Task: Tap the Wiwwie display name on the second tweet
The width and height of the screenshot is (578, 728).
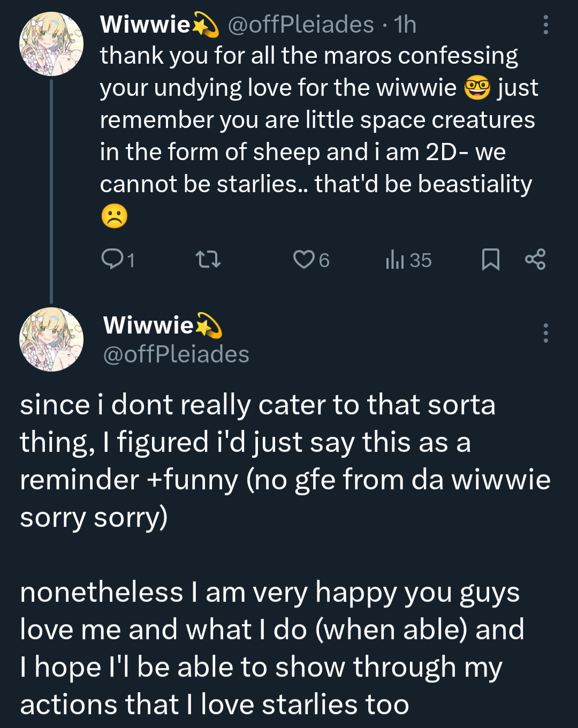Action: tap(149, 325)
